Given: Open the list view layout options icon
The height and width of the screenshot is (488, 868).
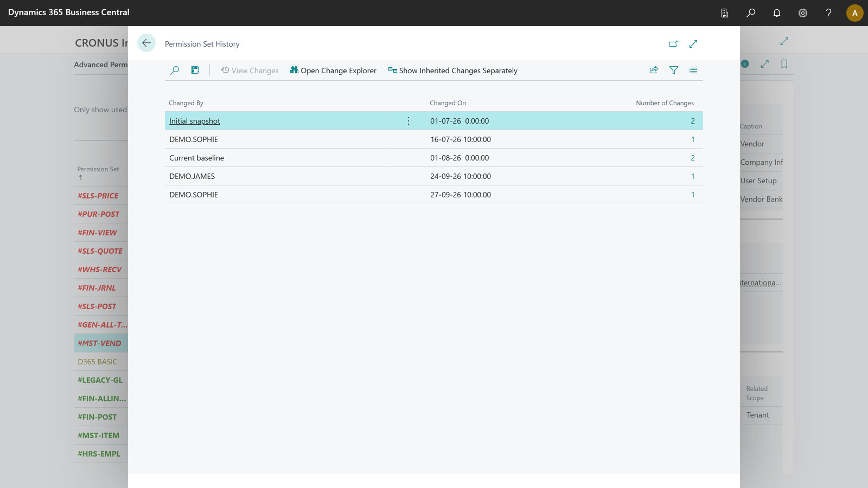Looking at the screenshot, I should (693, 70).
